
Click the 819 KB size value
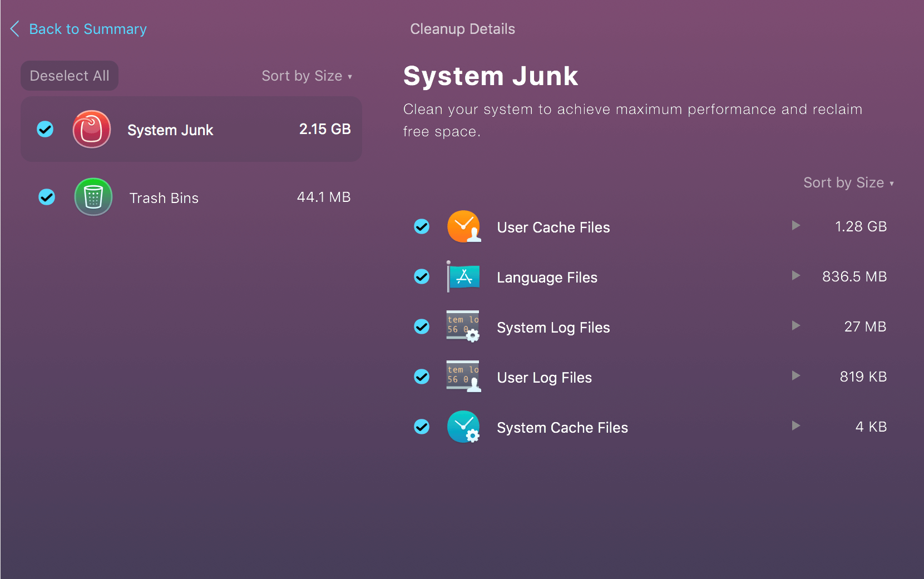863,377
